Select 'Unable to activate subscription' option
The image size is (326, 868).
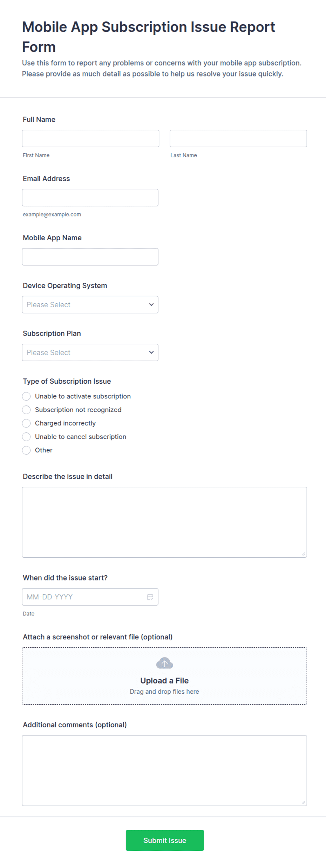pos(26,396)
